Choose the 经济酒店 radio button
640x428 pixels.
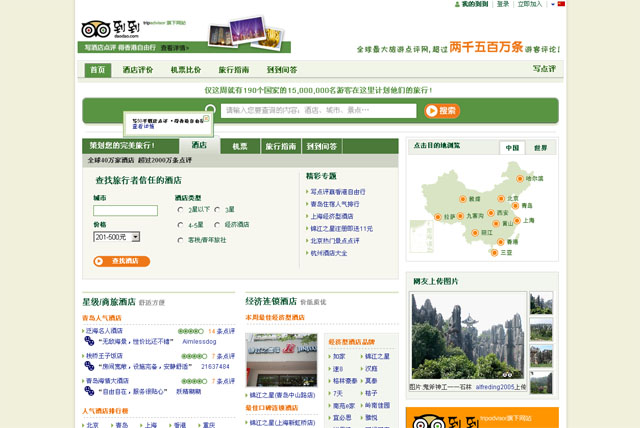pyautogui.click(x=218, y=225)
